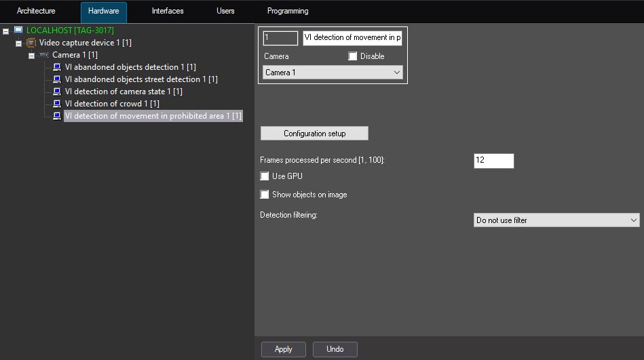The height and width of the screenshot is (360, 644).
Task: Open the Programming tab
Action: point(288,12)
